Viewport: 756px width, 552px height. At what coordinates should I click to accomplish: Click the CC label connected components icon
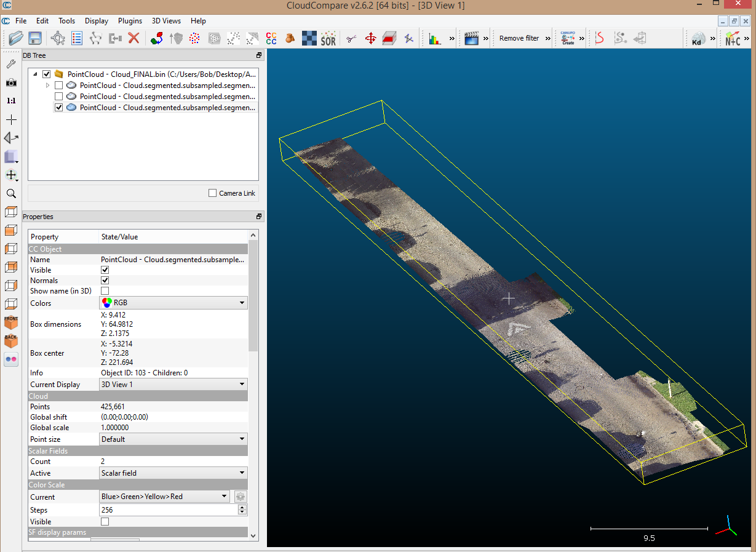(271, 38)
